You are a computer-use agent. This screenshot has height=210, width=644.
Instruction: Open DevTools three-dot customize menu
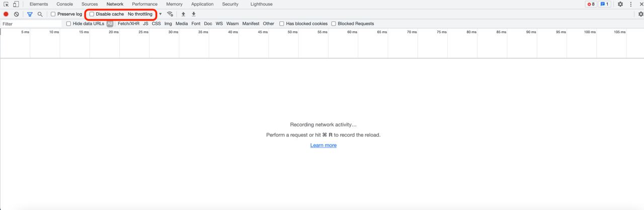[x=631, y=4]
